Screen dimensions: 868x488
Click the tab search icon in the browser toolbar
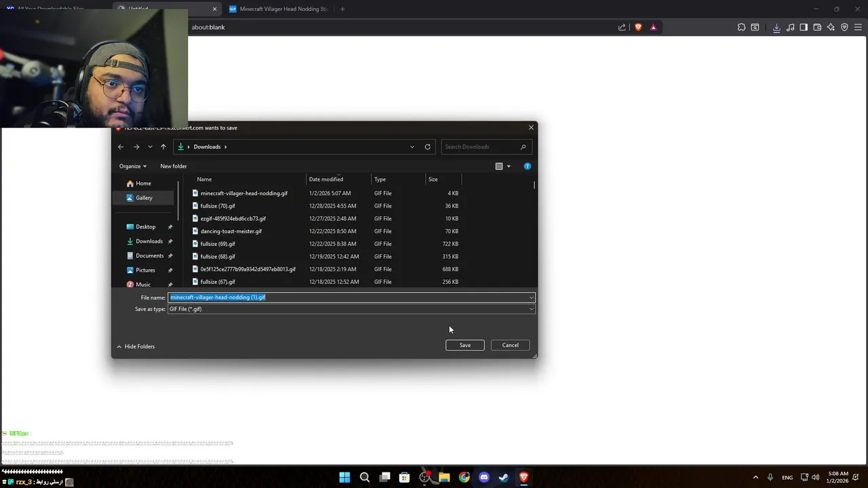click(x=755, y=27)
